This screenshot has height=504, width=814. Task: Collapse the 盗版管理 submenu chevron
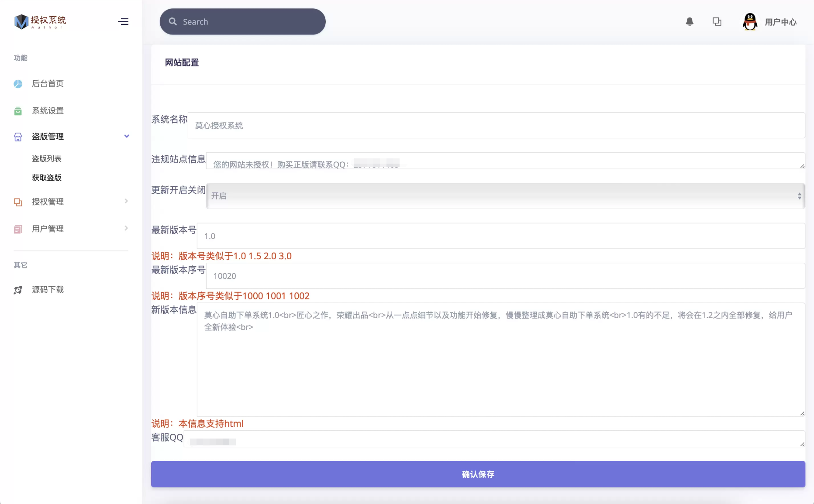(127, 136)
